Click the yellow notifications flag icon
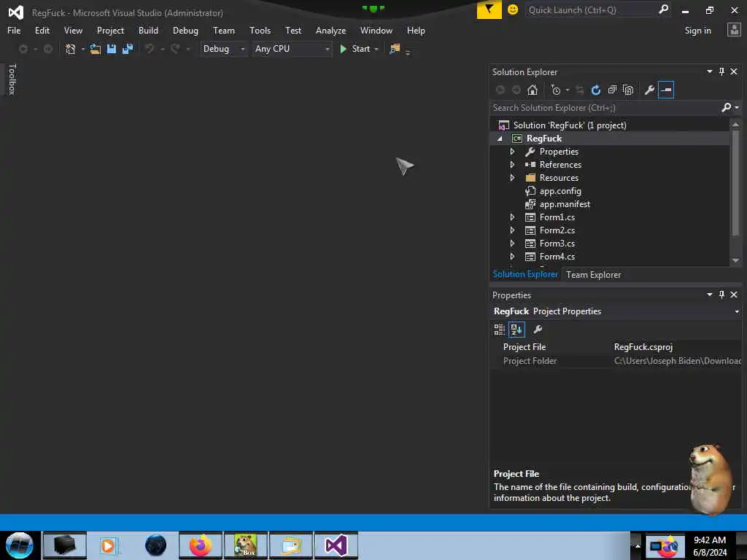The height and width of the screenshot is (560, 747). tap(489, 9)
